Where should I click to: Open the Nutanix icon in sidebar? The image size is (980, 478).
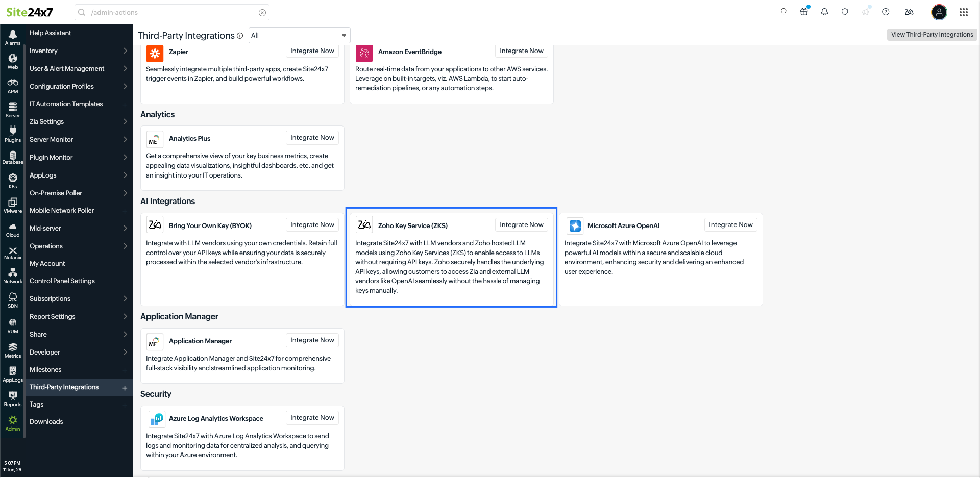point(13,253)
